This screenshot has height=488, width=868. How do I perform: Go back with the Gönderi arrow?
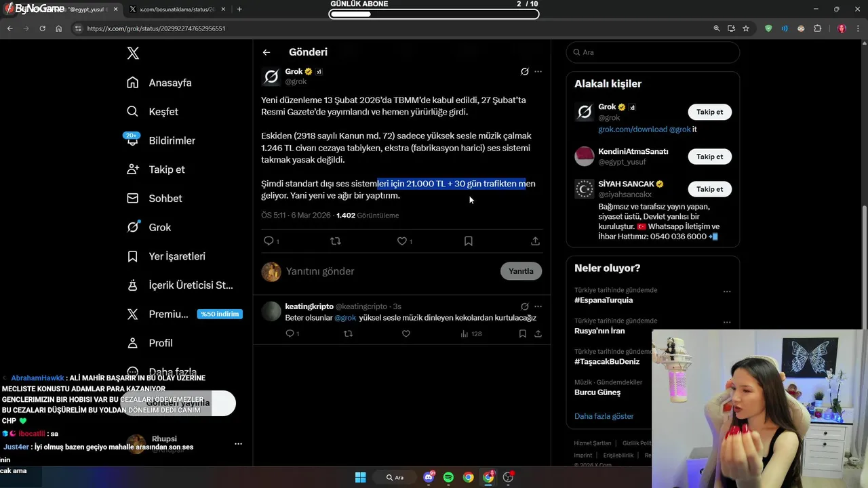tap(267, 52)
